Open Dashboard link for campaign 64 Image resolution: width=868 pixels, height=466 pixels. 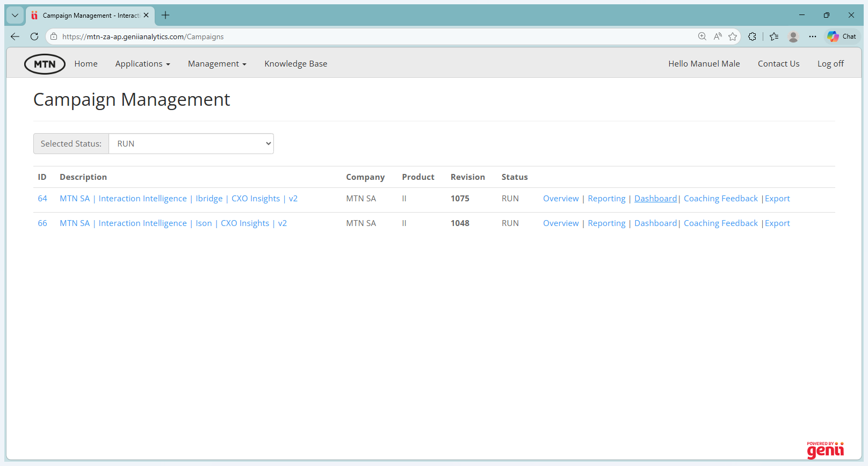click(655, 199)
